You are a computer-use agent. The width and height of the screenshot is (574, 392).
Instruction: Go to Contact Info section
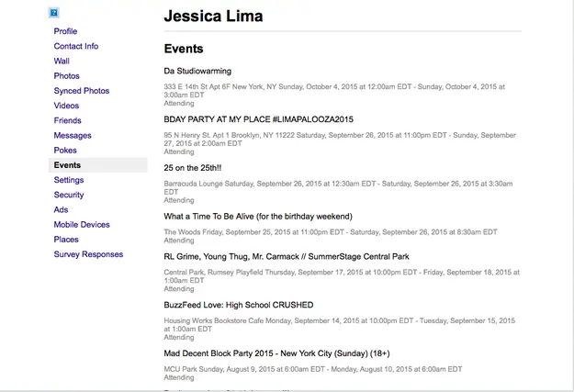75,46
